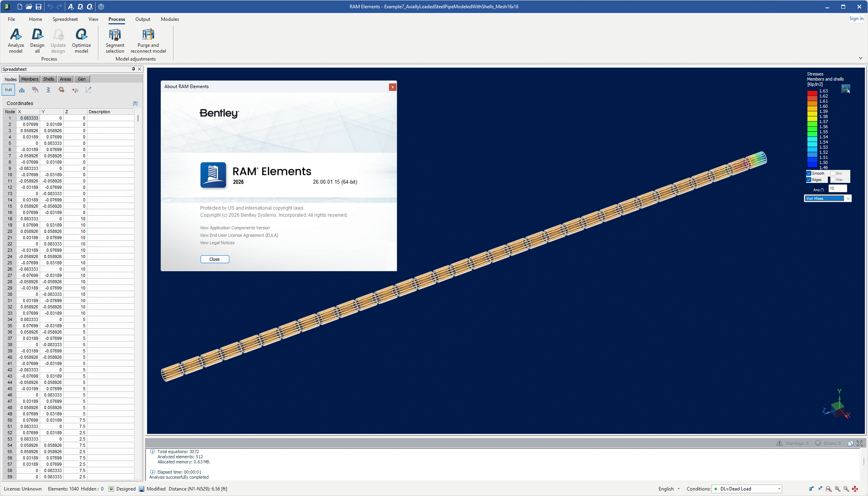Switch to the Spreadsheet ribbon tab
This screenshot has height=496, width=868.
click(x=65, y=19)
